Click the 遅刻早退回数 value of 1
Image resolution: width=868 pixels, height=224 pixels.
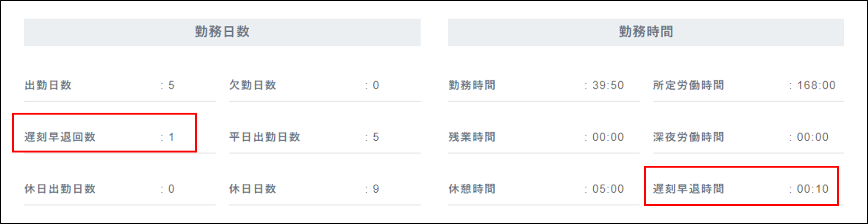[x=171, y=137]
